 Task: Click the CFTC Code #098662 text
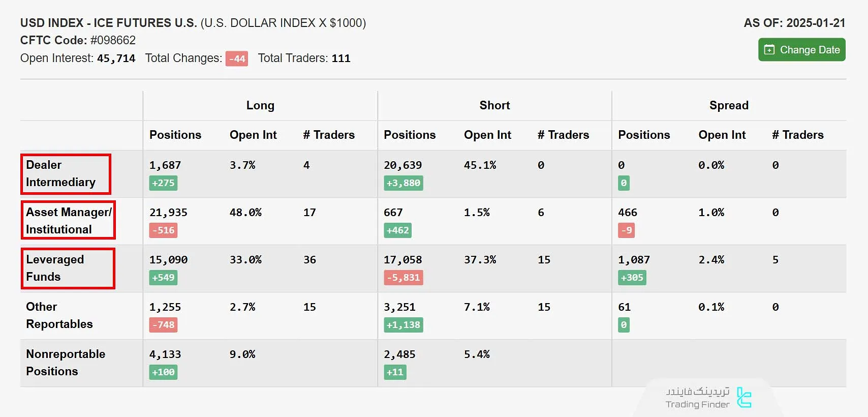[78, 40]
